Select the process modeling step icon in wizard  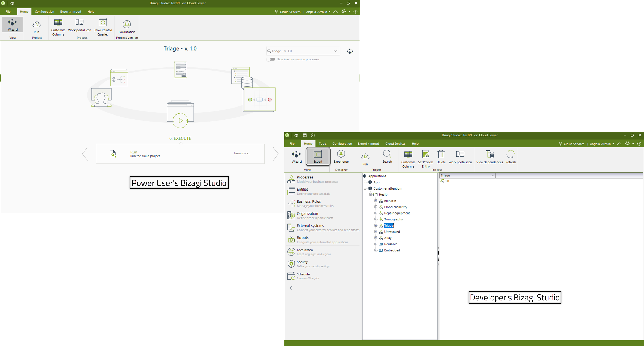click(259, 100)
